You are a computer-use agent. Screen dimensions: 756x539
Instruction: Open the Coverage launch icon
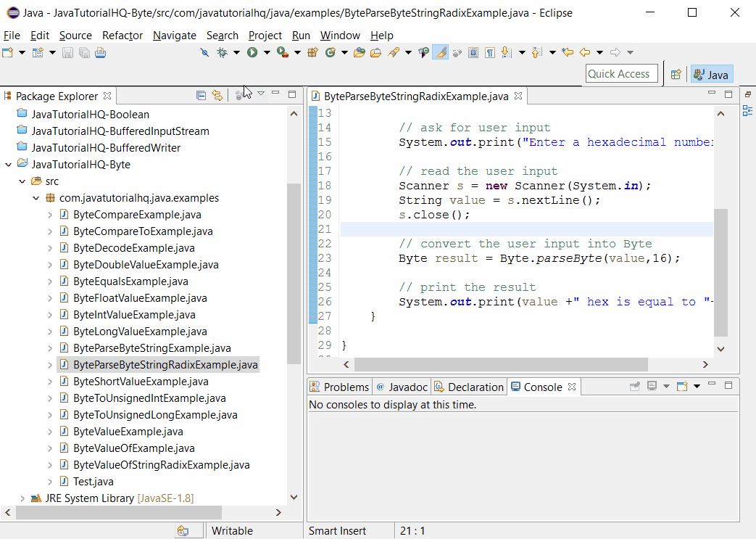pos(281,52)
